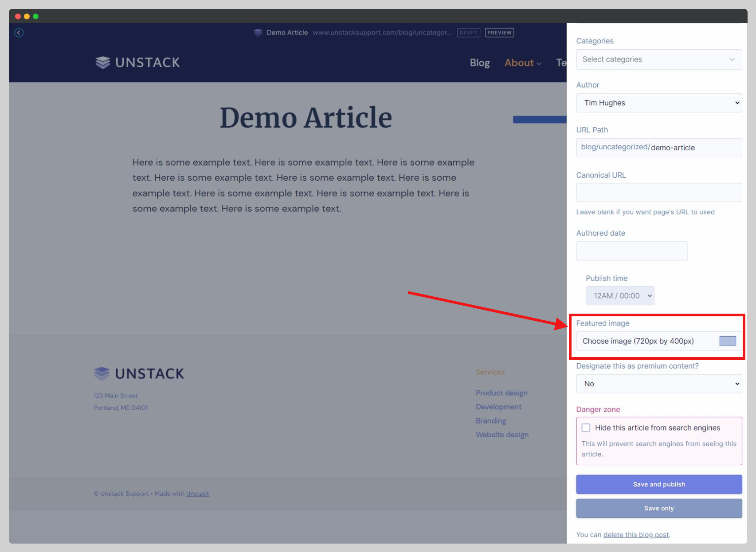
Task: Open the Author dropdown showing Tim Hughes
Action: pos(658,103)
